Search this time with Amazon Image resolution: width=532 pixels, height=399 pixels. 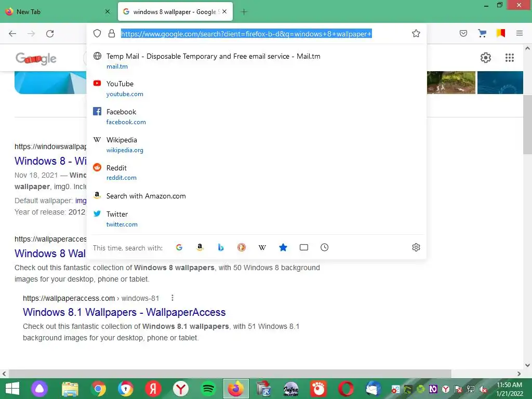(x=200, y=247)
